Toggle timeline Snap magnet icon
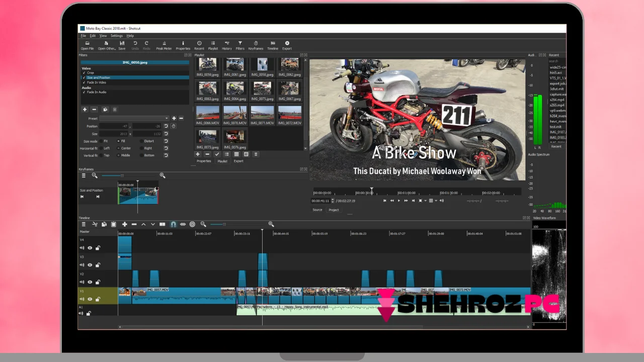The height and width of the screenshot is (362, 644). (x=173, y=224)
